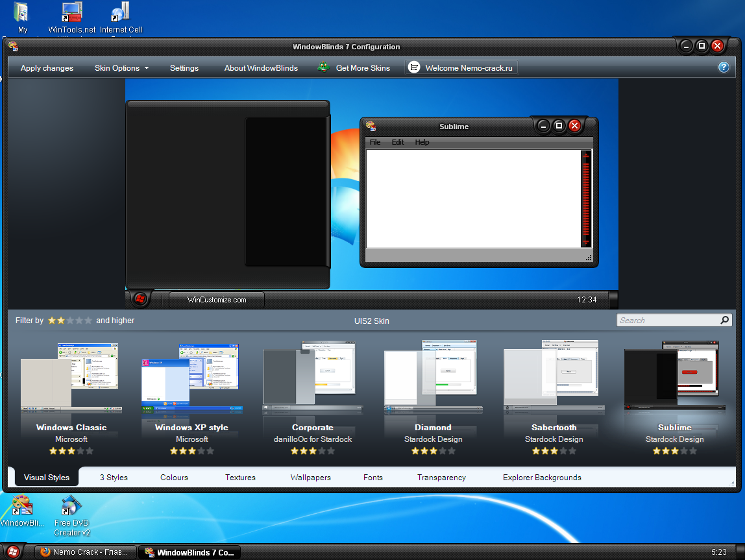Click the WindowBlinds 7 Co... taskbar button

click(190, 552)
